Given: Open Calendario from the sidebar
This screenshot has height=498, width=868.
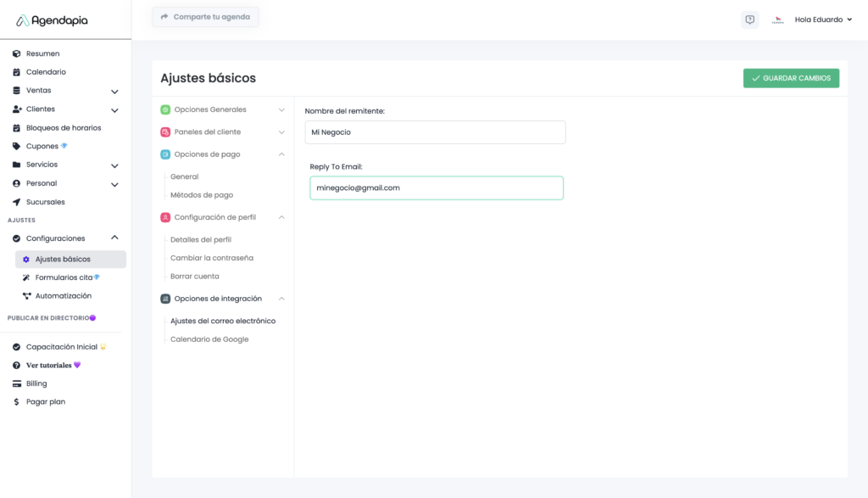Looking at the screenshot, I should (x=46, y=72).
